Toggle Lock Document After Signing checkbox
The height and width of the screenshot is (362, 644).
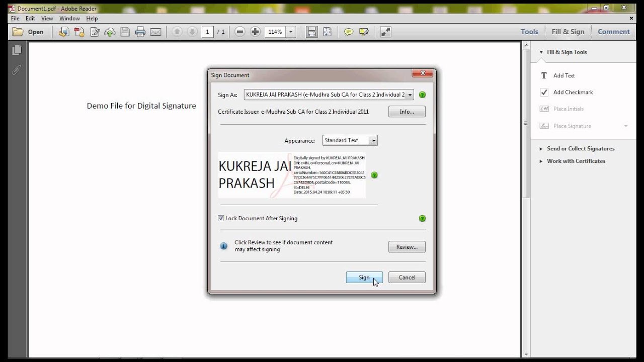pos(221,218)
